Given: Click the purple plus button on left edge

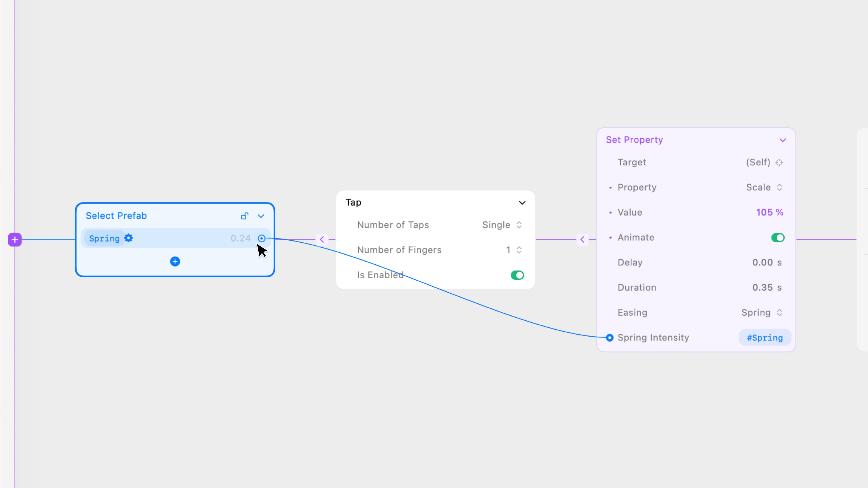Looking at the screenshot, I should coord(15,239).
